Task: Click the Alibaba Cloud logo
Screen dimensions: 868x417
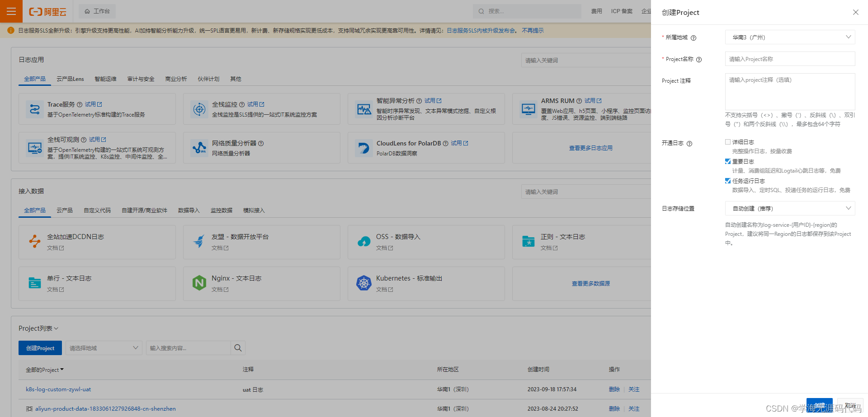Action: point(47,12)
